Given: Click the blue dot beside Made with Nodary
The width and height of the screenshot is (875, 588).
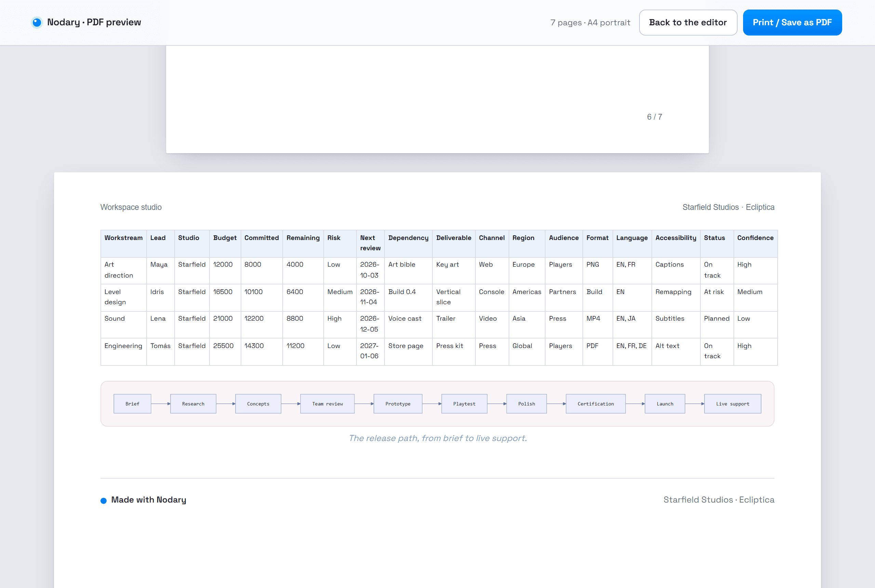Looking at the screenshot, I should coord(104,500).
